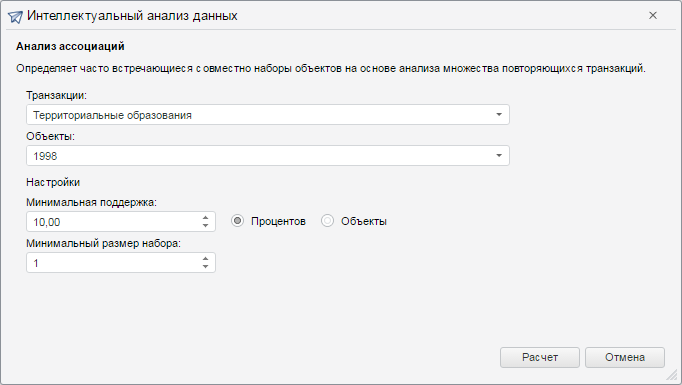Increase Минимальная поддержка with up arrow
This screenshot has width=682, height=385.
point(205,218)
